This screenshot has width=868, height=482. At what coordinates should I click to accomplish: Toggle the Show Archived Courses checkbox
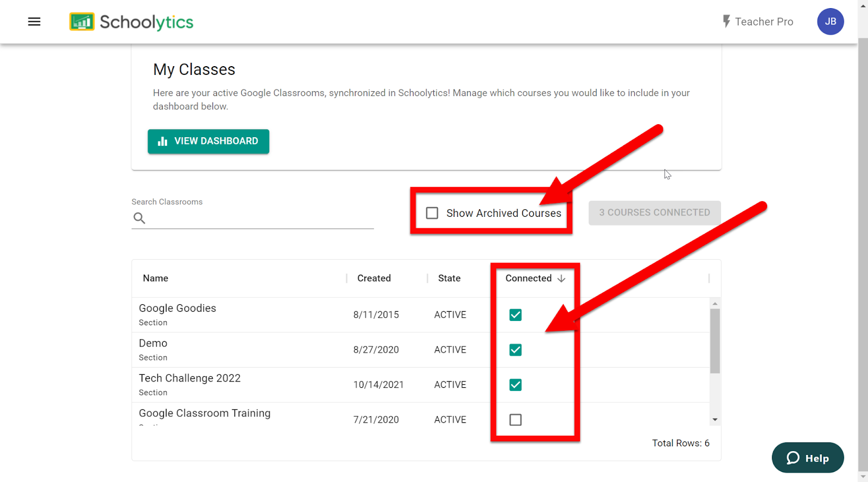click(432, 213)
